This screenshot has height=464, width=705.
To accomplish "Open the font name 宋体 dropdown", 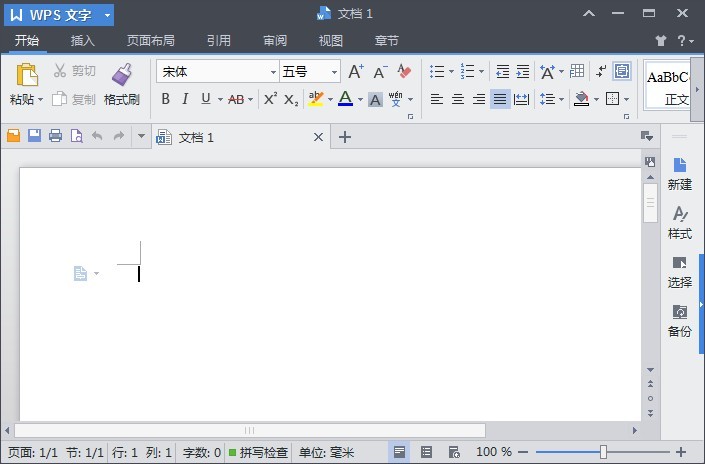I will 273,72.
